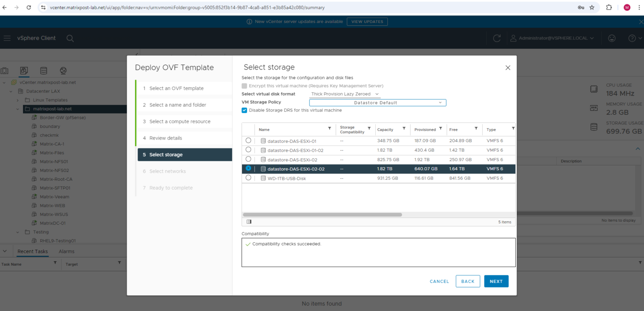This screenshot has width=644, height=311.
Task: Click NEXT to proceed to Select networks
Action: [x=496, y=281]
